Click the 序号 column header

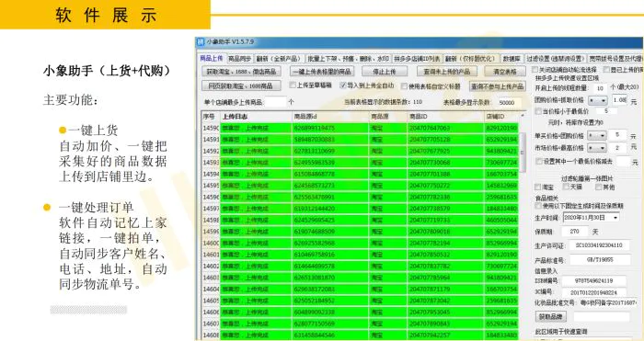point(211,117)
